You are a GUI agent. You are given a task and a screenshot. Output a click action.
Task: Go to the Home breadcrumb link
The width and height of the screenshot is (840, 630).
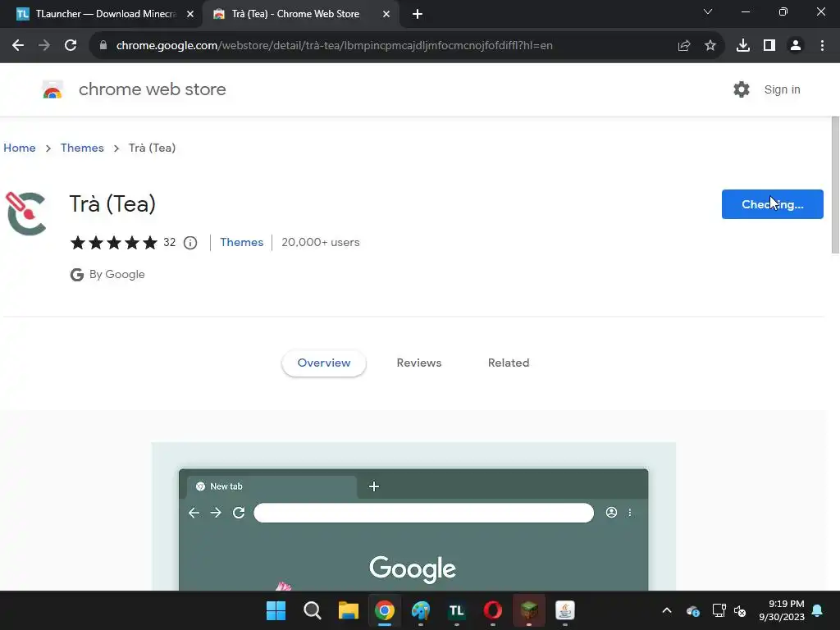pyautogui.click(x=20, y=148)
